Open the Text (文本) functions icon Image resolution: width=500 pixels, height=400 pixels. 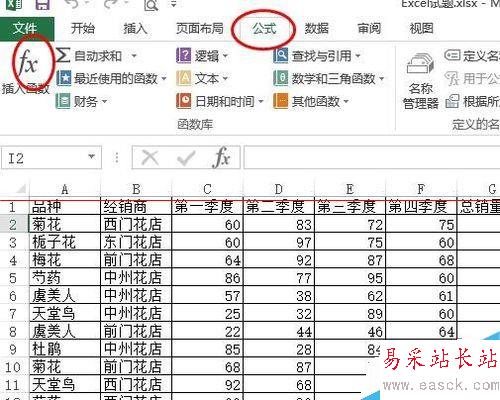[183, 79]
